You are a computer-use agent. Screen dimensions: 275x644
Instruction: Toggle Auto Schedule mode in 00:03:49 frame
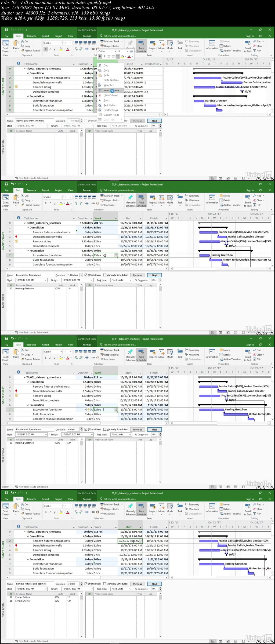tap(141, 509)
